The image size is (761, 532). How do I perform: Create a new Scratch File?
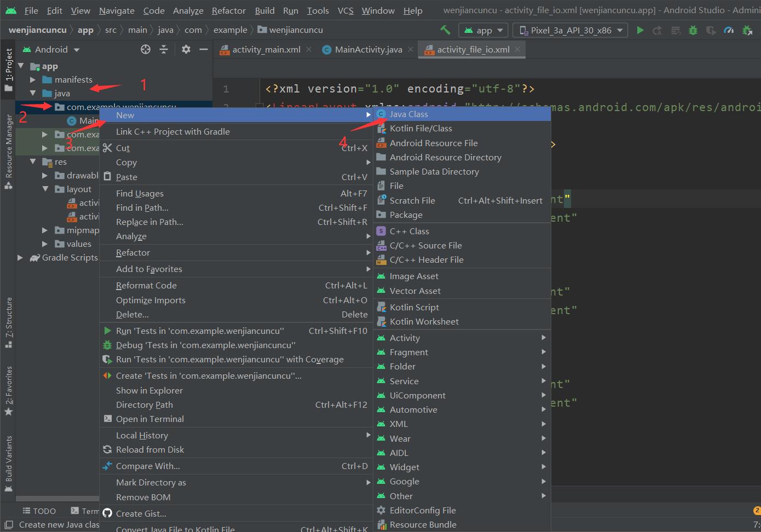(462, 200)
